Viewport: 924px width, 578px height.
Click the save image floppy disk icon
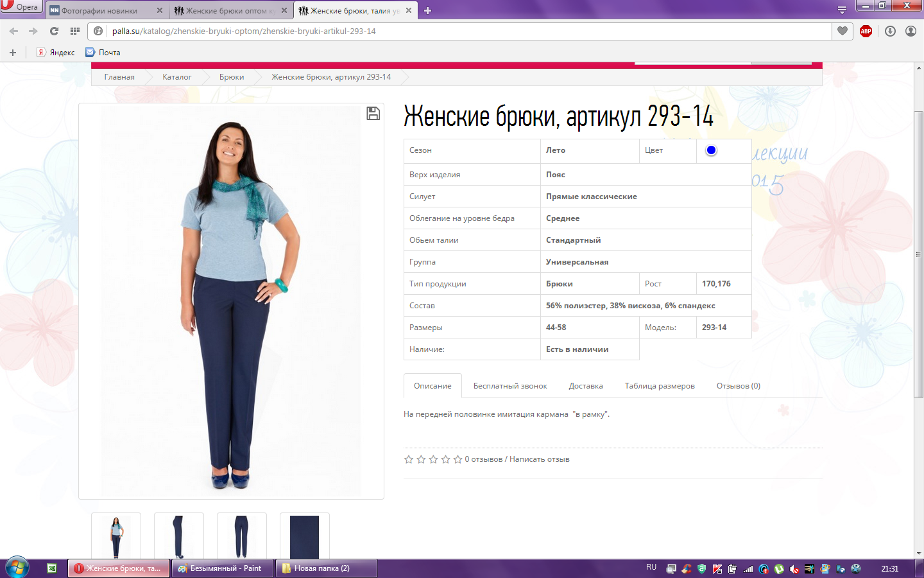[x=373, y=114]
